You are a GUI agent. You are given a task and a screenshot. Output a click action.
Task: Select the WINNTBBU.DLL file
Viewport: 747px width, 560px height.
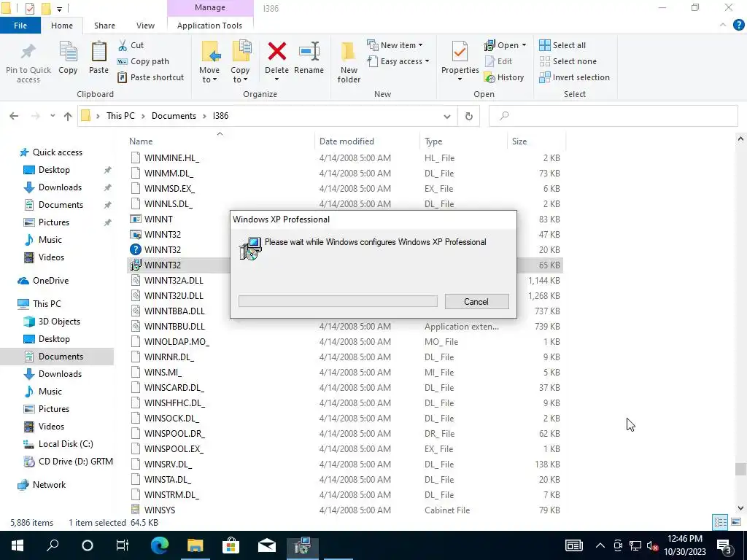(345, 326)
